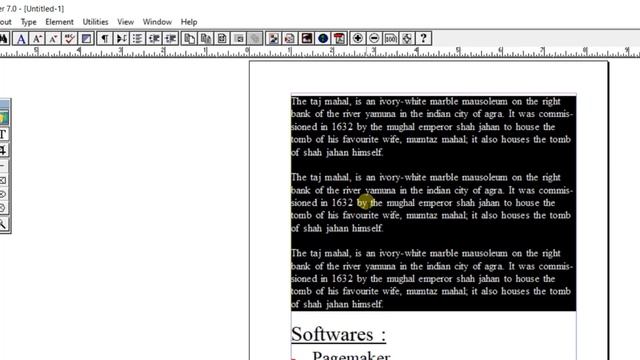Click the Help question mark icon
Viewport: 640px width, 360px height.
pyautogui.click(x=423, y=38)
